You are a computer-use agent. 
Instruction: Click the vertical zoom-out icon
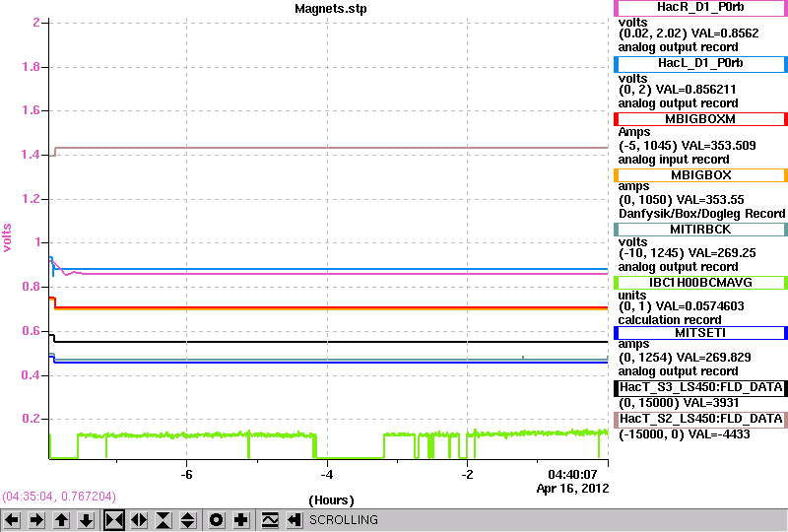point(188,520)
